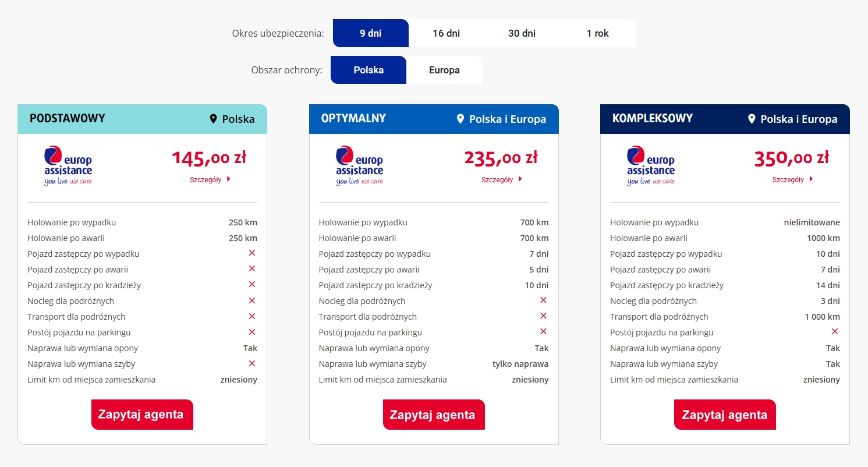
Task: Select the Polska coverage area option
Action: pyautogui.click(x=369, y=70)
